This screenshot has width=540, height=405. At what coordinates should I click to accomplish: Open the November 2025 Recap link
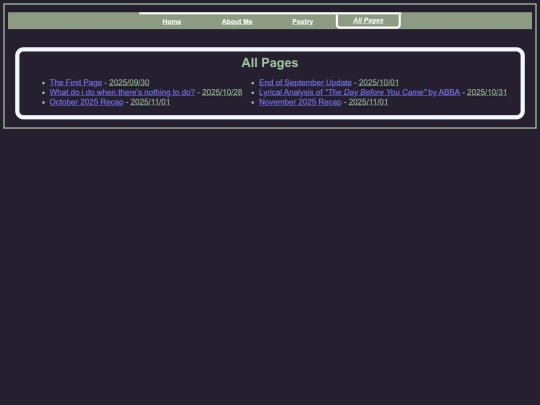pyautogui.click(x=300, y=102)
